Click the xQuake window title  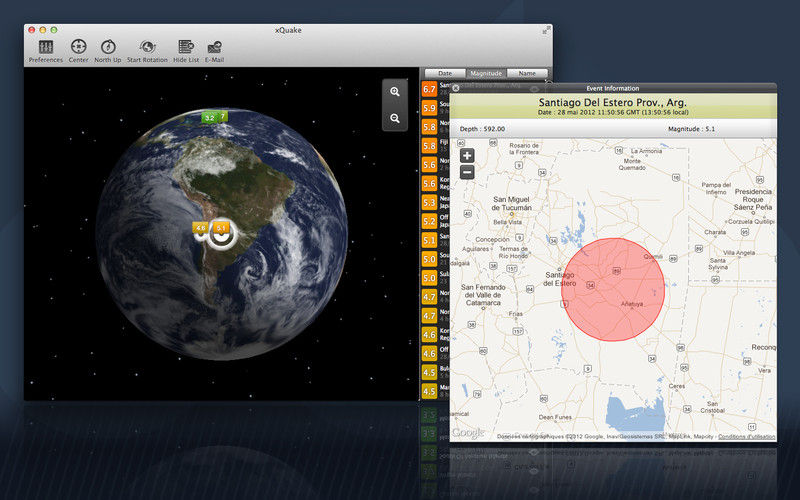[288, 30]
